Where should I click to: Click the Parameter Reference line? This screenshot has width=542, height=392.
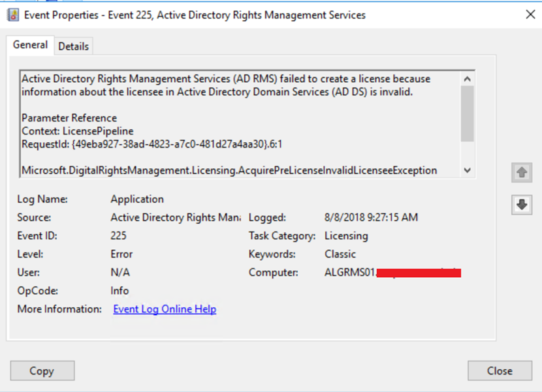[69, 118]
